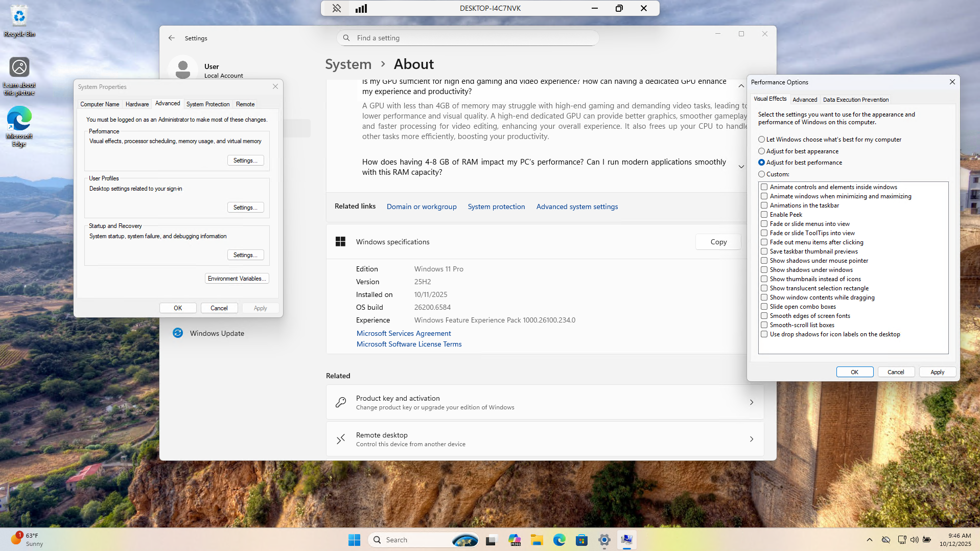Open the System Protection tab
This screenshot has height=551, width=980.
(x=207, y=104)
